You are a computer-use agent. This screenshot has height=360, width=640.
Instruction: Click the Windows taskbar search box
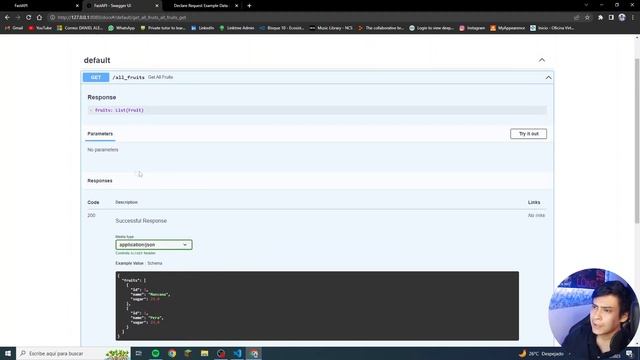[73, 353]
